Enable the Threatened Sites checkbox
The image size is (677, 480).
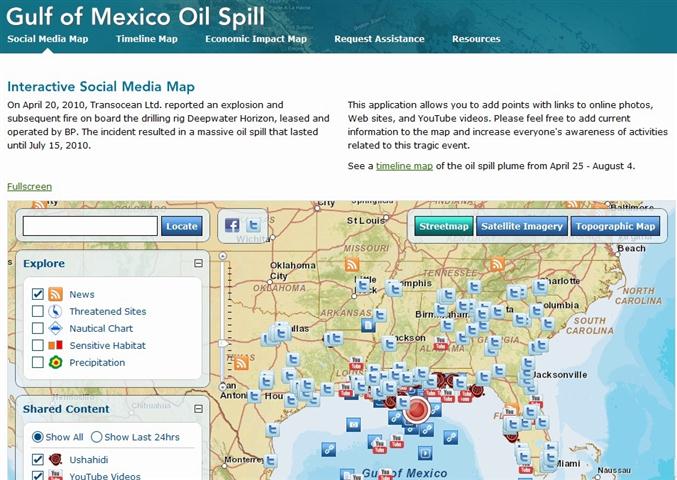[38, 311]
